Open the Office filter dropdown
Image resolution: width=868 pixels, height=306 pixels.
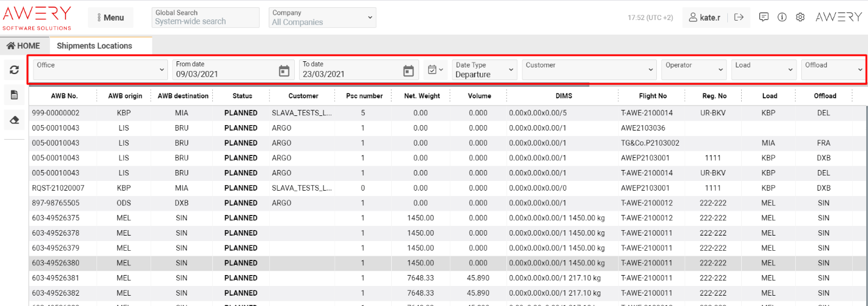(100, 70)
